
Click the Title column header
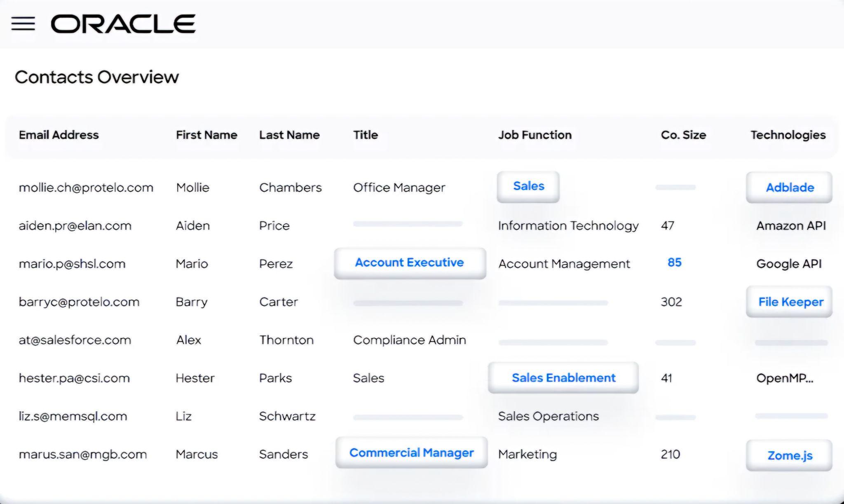(366, 135)
